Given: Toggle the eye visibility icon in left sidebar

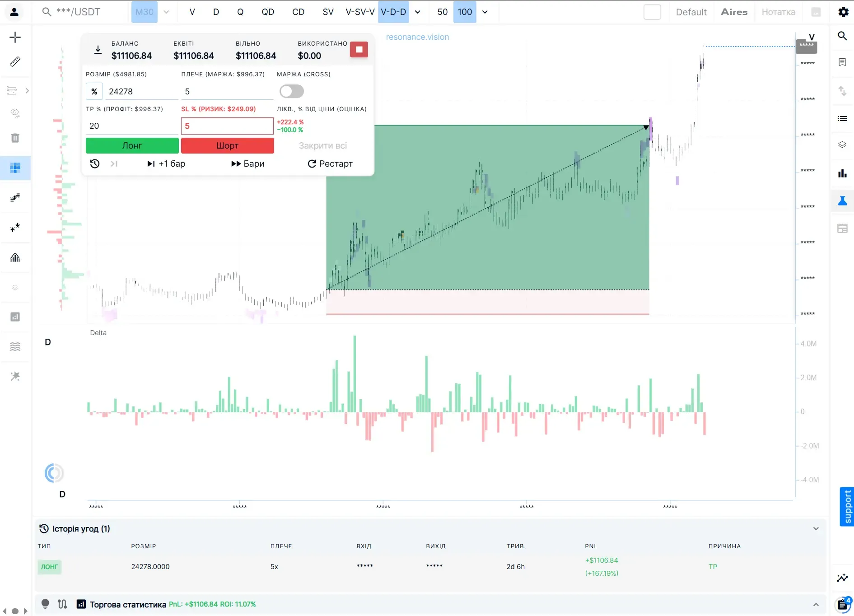Looking at the screenshot, I should tap(15, 113).
